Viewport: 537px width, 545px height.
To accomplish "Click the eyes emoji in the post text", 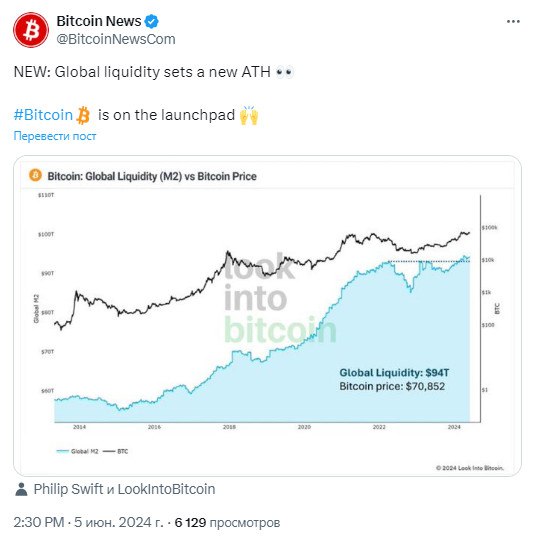I will [x=284, y=72].
